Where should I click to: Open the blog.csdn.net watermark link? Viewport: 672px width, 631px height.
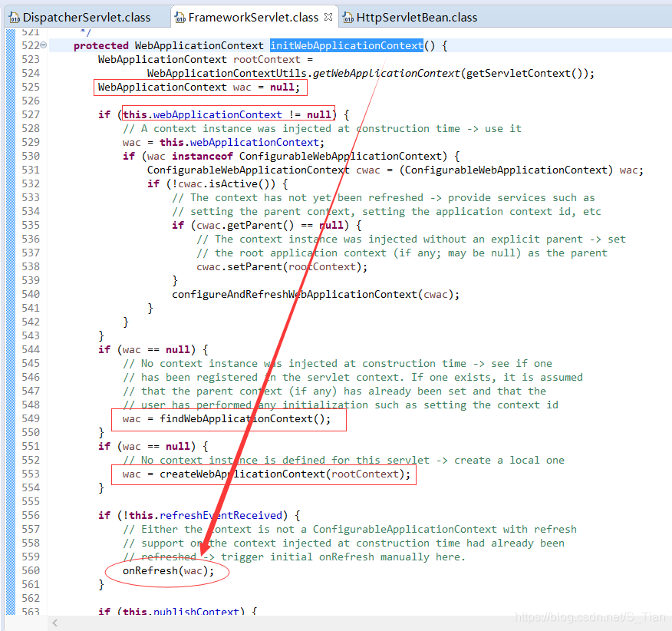(589, 615)
